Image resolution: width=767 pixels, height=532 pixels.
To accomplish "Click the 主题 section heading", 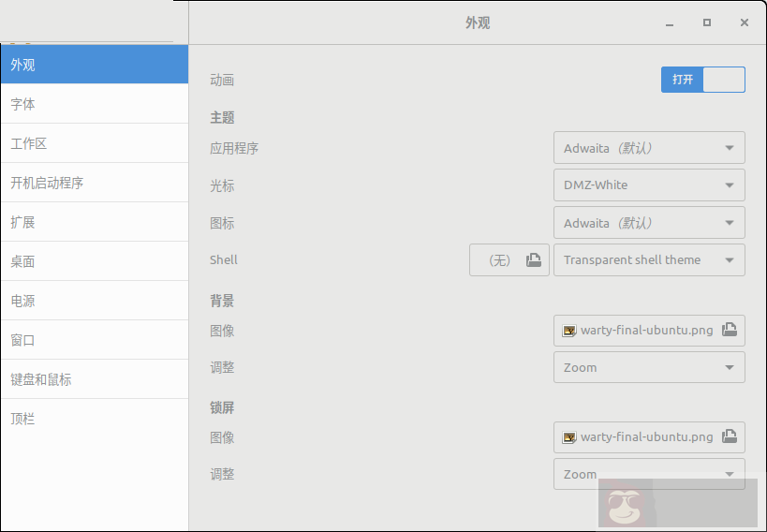I will (x=222, y=117).
